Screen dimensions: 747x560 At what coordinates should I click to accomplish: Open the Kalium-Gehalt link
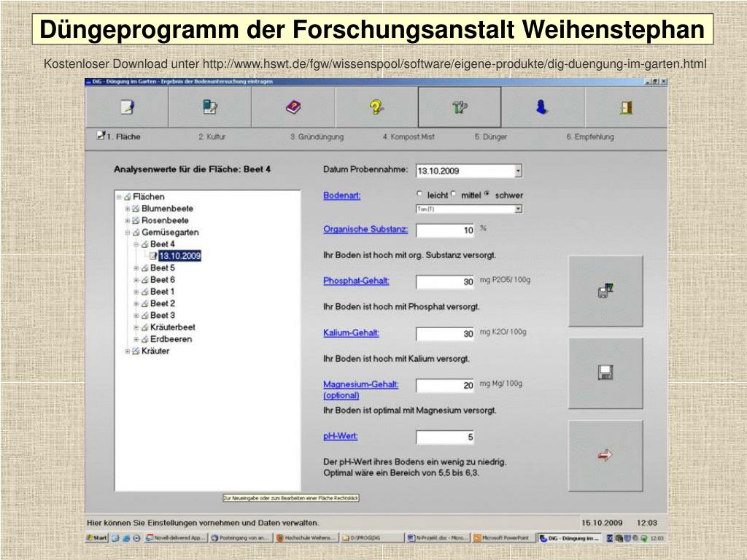click(x=351, y=332)
